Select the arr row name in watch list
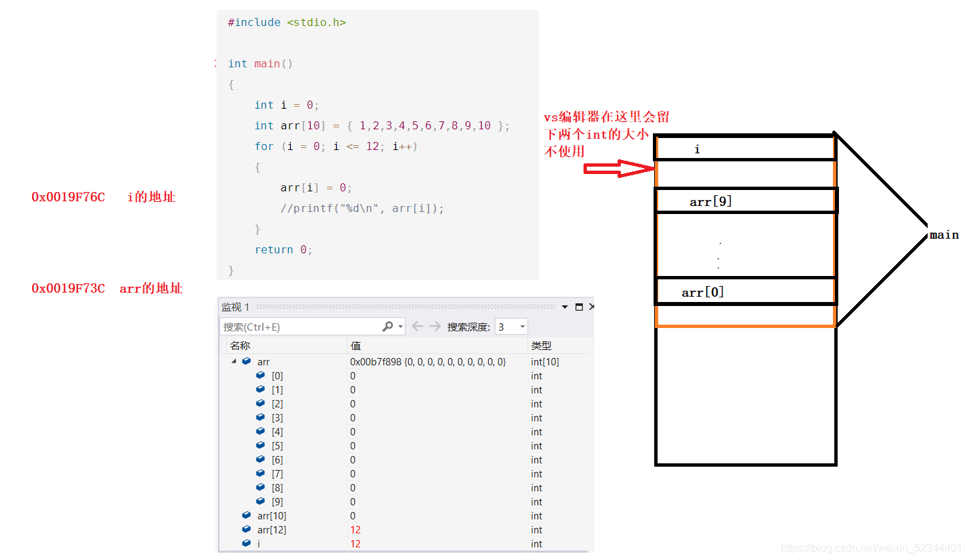 click(263, 362)
